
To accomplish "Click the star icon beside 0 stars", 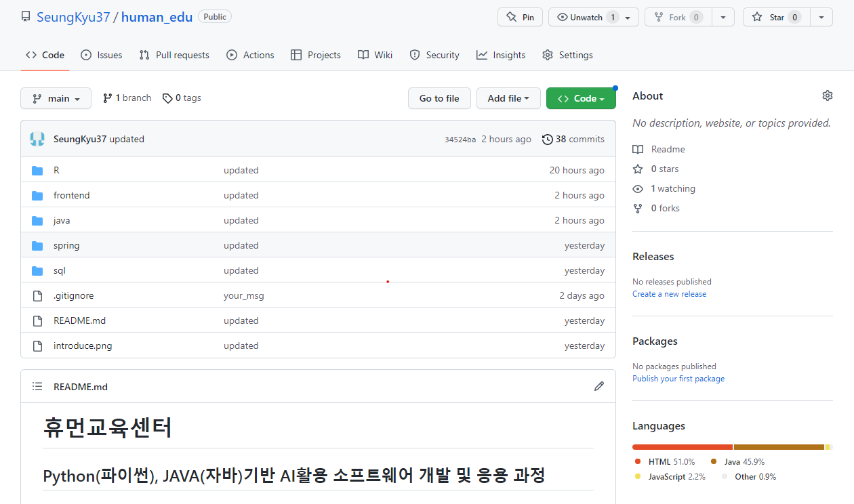I will pos(637,169).
